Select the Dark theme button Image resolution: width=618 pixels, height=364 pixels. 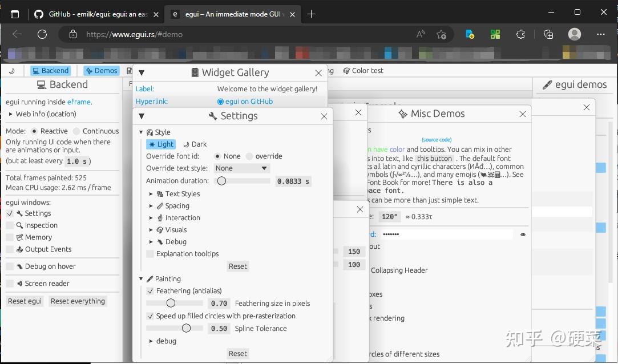pos(195,144)
